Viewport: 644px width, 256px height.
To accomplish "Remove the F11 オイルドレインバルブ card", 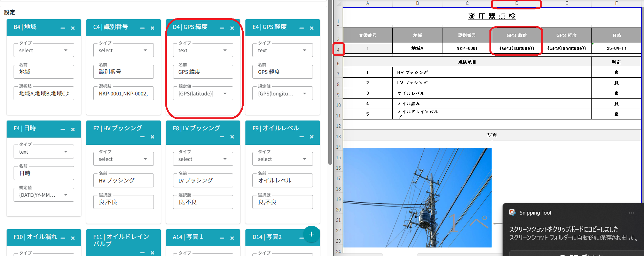I will tap(152, 253).
